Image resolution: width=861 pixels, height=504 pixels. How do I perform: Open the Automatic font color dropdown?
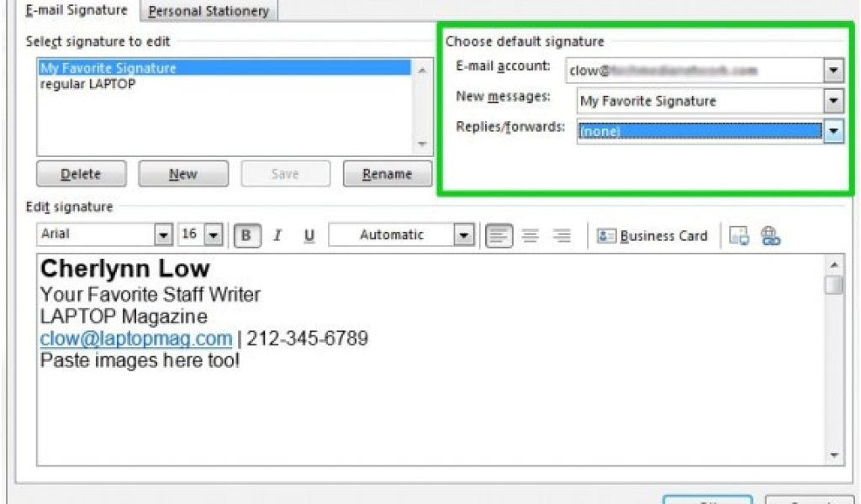tap(463, 235)
